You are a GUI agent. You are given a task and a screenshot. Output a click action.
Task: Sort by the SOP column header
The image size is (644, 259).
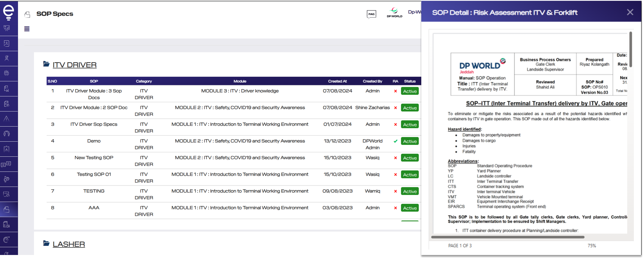pyautogui.click(x=94, y=81)
